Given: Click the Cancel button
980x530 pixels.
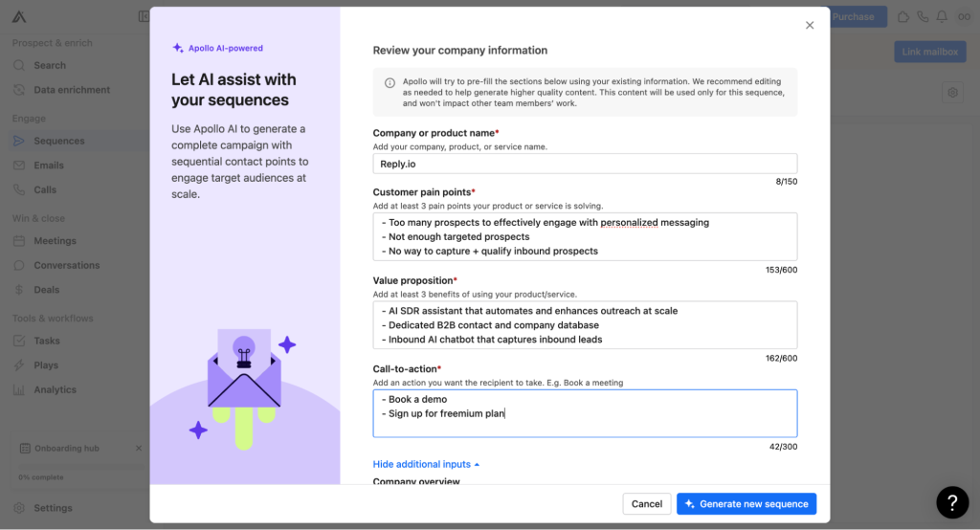Looking at the screenshot, I should point(646,504).
